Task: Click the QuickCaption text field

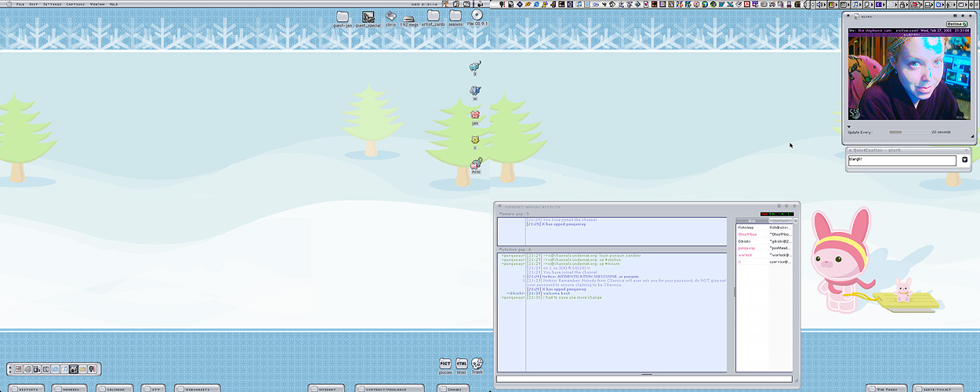Action: [902, 160]
